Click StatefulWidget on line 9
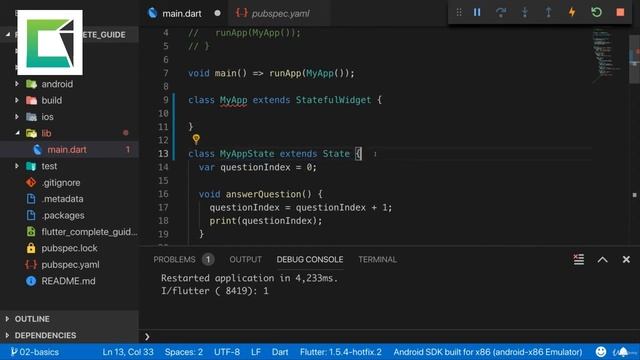 [333, 100]
